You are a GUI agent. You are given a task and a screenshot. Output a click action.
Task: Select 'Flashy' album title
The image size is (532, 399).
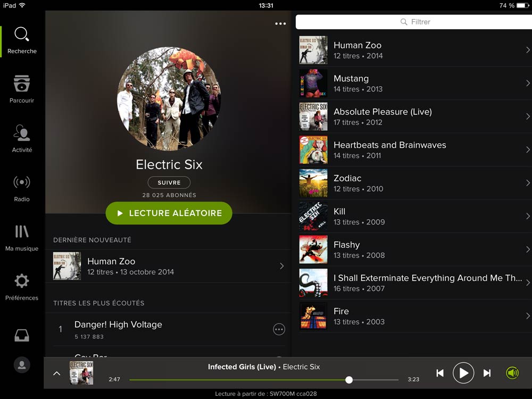coord(346,245)
